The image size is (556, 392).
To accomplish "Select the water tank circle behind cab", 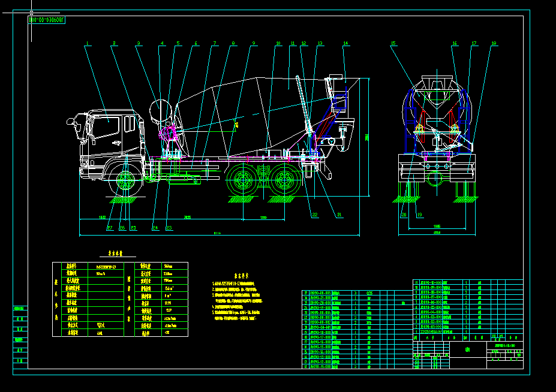I will click(x=161, y=111).
